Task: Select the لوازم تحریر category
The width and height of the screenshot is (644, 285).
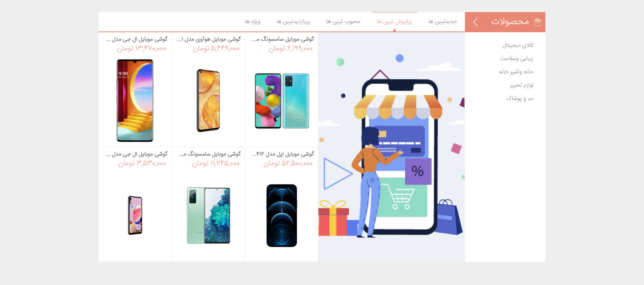Action: point(521,85)
